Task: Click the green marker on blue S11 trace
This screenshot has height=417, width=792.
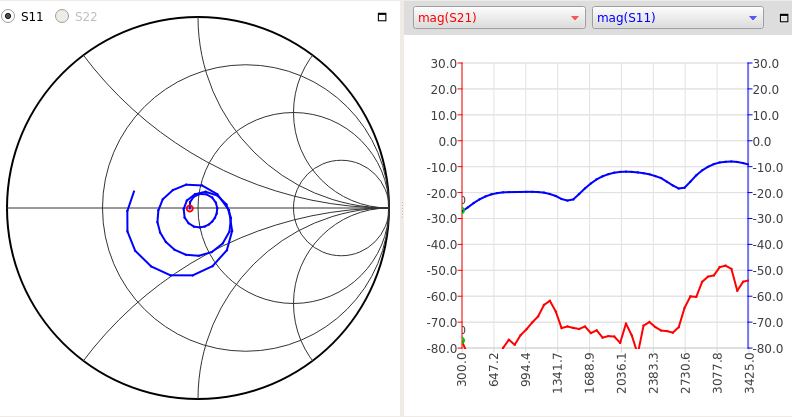Action: click(x=462, y=211)
